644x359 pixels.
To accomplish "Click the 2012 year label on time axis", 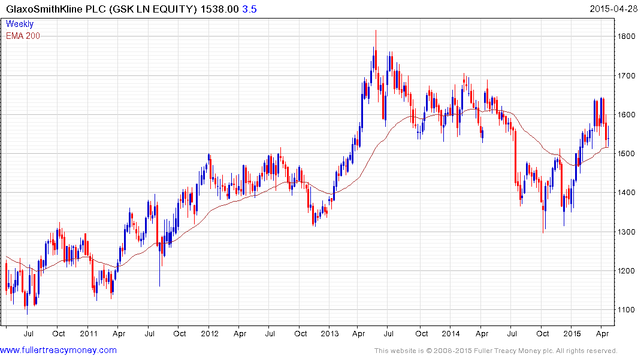I will coord(210,333).
